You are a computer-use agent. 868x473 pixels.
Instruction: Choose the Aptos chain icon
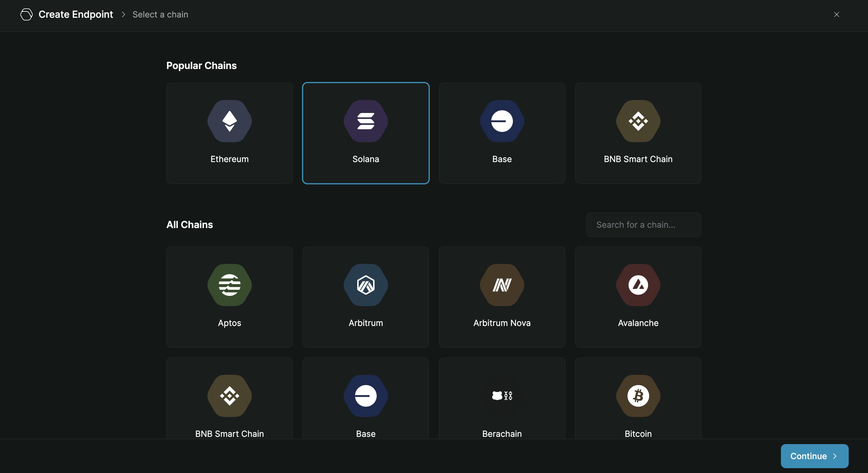tap(229, 285)
